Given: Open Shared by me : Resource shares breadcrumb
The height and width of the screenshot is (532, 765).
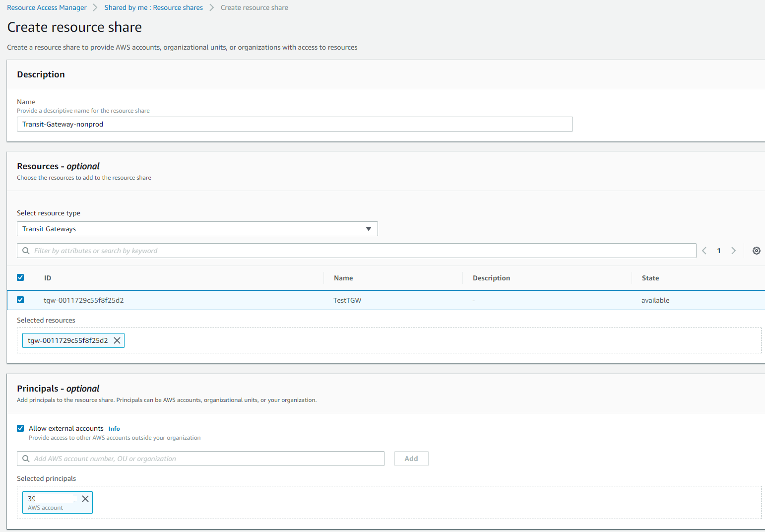Looking at the screenshot, I should [153, 7].
